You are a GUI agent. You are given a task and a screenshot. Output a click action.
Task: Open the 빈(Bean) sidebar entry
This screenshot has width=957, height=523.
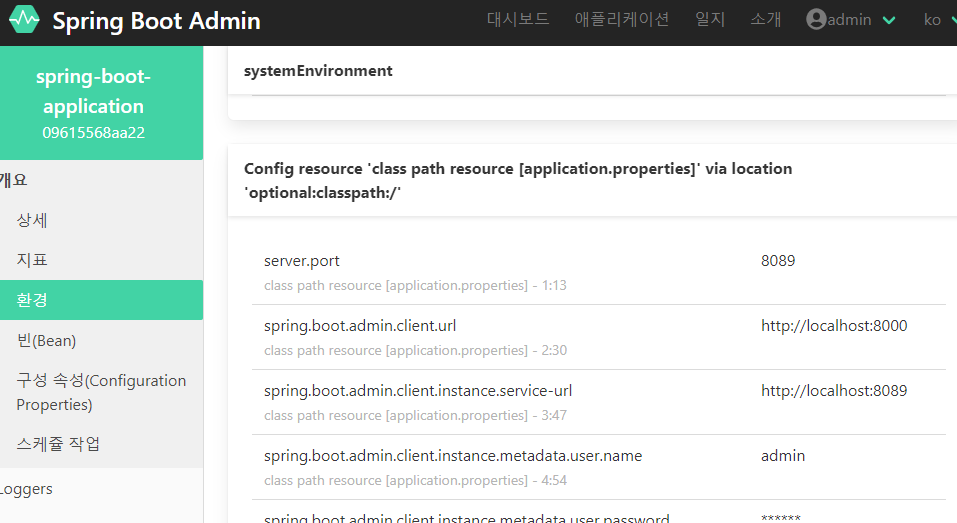click(x=101, y=340)
